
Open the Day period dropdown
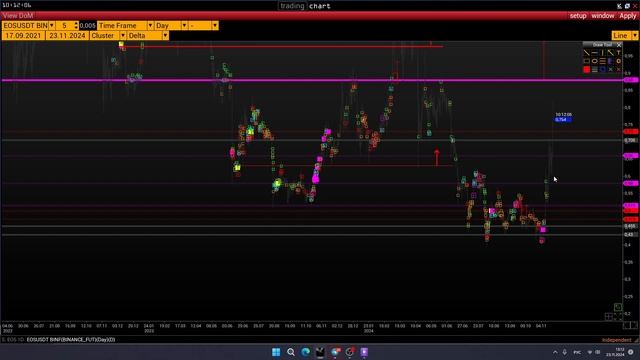point(184,25)
